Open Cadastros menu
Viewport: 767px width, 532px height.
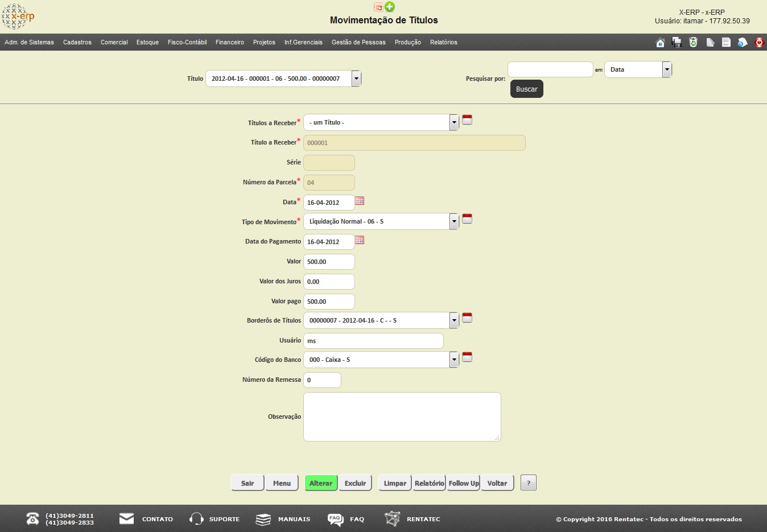pyautogui.click(x=77, y=42)
